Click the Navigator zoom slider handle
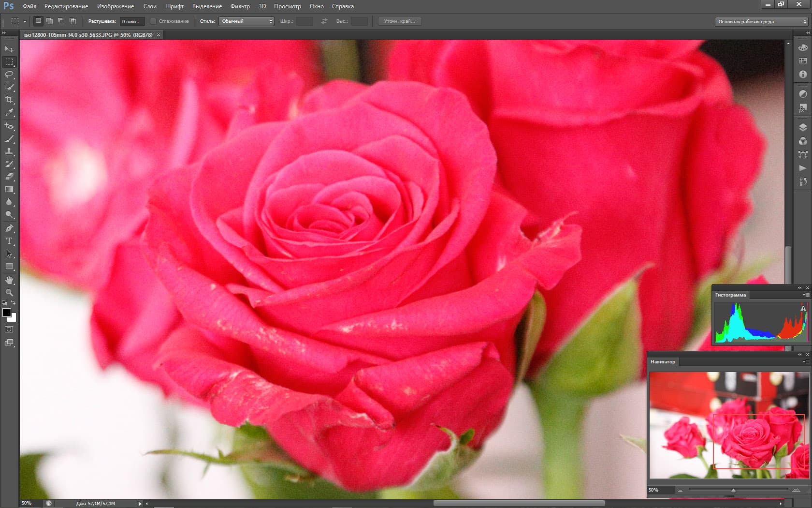 tap(733, 491)
